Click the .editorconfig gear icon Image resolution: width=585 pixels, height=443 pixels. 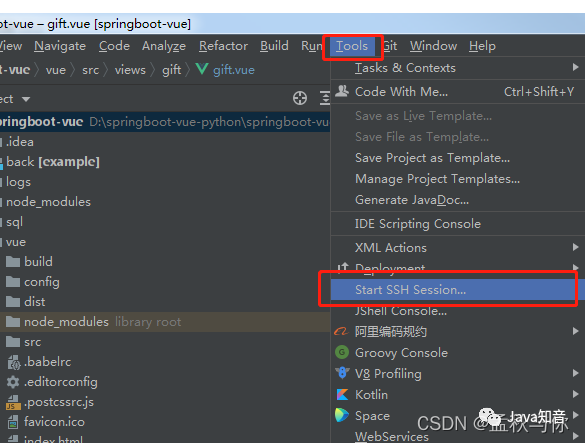click(x=13, y=382)
